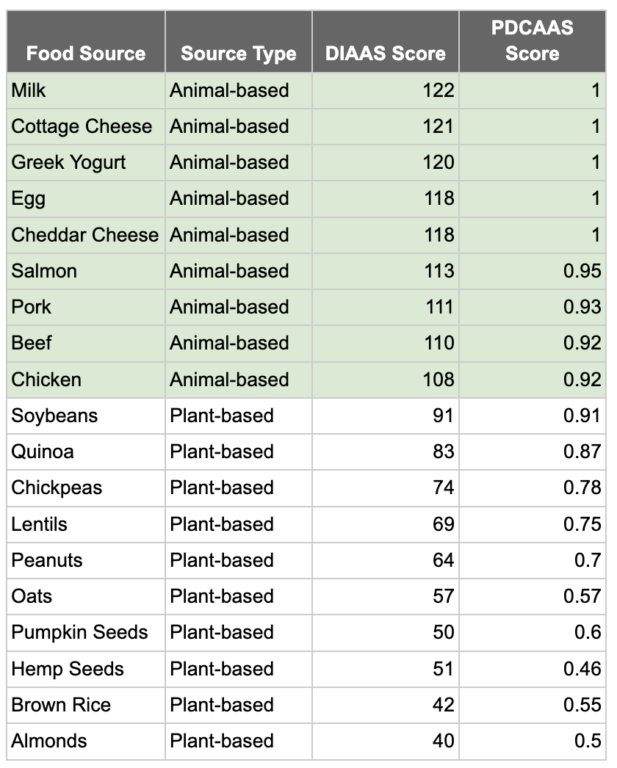617x768 pixels.
Task: Click the Milk food source cell
Action: coord(85,91)
